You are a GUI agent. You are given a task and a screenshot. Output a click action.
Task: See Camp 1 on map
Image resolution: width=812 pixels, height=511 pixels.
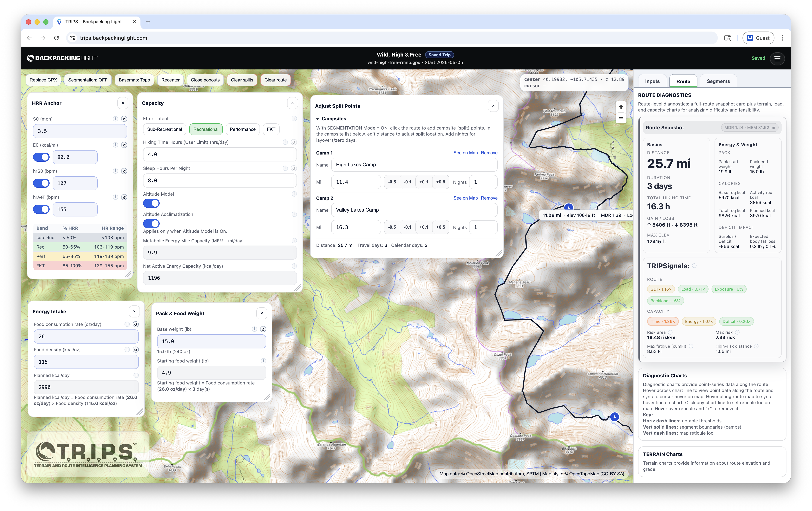click(x=465, y=153)
